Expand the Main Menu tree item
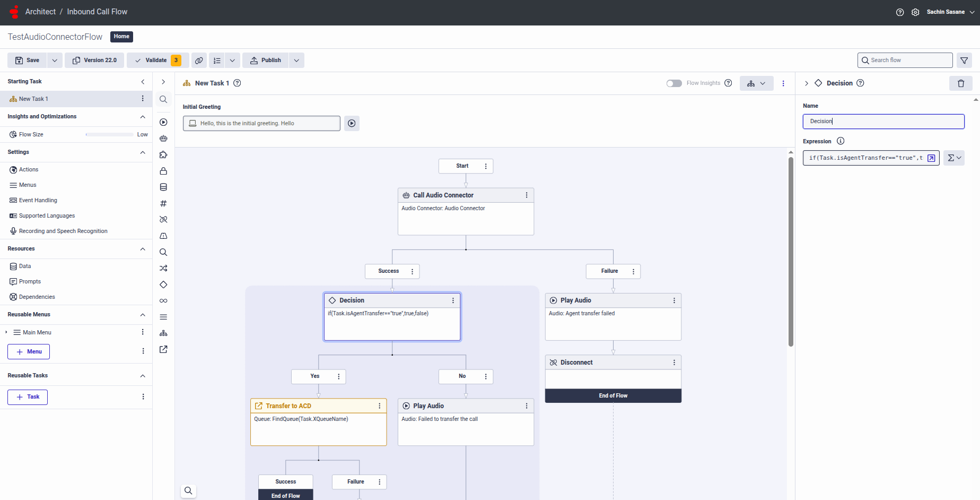The image size is (980, 500). (x=6, y=332)
